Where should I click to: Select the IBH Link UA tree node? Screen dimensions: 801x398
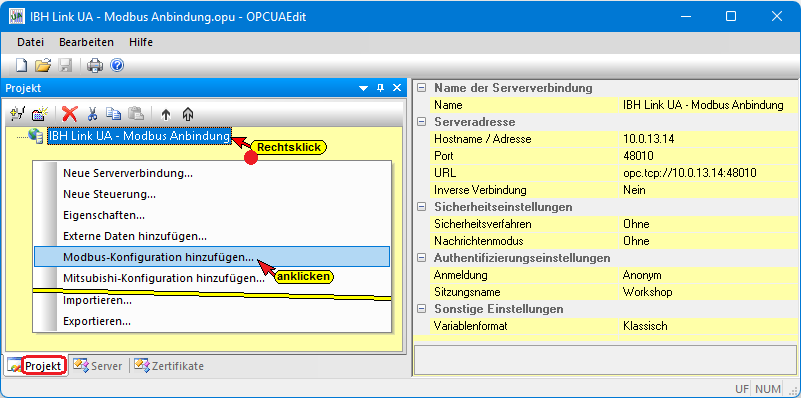click(x=139, y=136)
